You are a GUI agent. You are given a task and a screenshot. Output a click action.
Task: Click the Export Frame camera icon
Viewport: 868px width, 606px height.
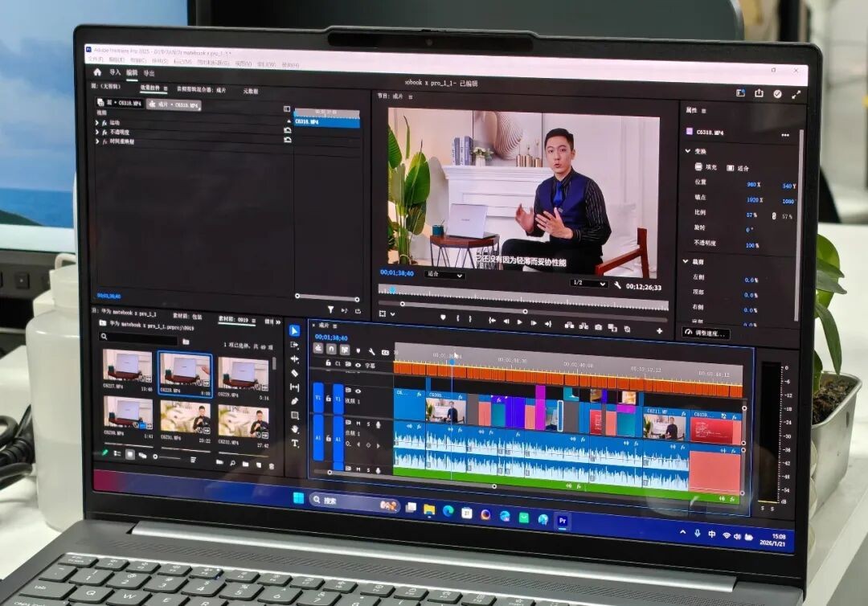[x=599, y=327]
